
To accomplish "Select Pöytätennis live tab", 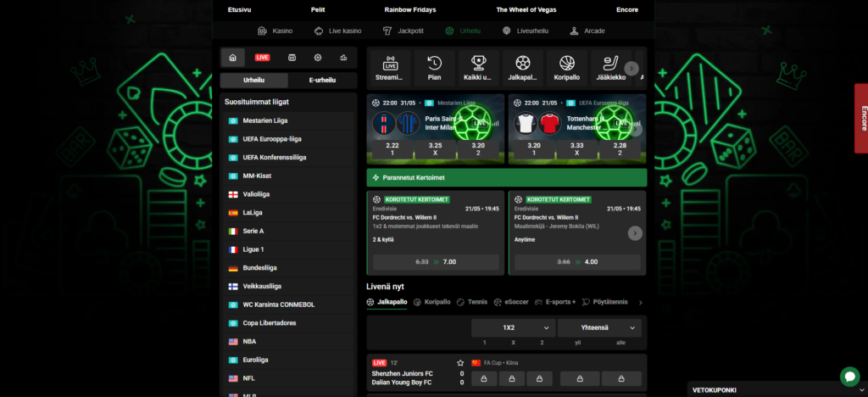I will [x=605, y=302].
